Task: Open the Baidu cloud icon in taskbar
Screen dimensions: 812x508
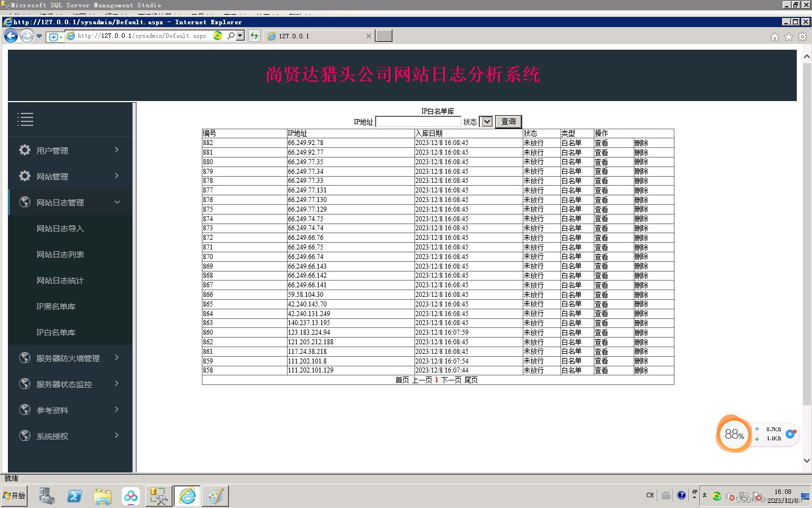Action: pyautogui.click(x=131, y=496)
